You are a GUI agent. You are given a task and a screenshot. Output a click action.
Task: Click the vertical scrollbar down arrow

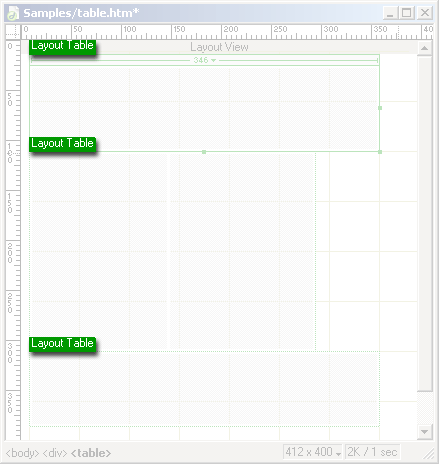tap(425, 432)
